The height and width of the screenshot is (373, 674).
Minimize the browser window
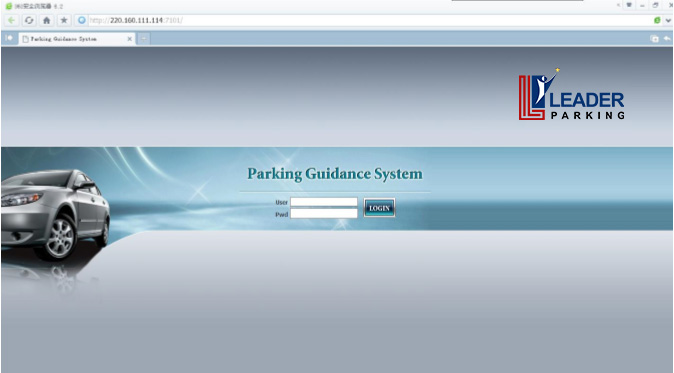[x=642, y=5]
